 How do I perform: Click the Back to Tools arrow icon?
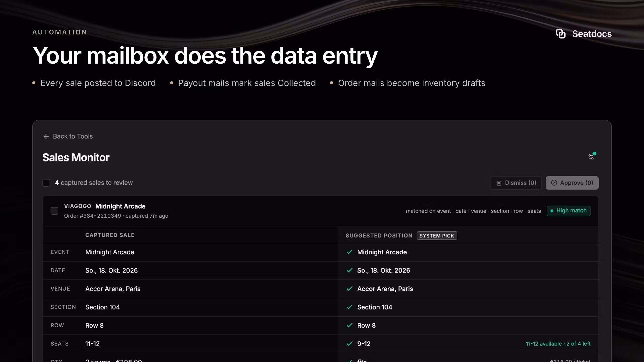[46, 137]
